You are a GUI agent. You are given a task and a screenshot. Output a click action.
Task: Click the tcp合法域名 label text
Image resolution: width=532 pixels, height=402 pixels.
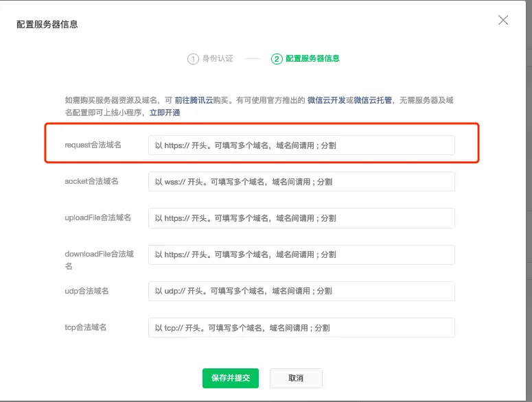click(x=86, y=327)
